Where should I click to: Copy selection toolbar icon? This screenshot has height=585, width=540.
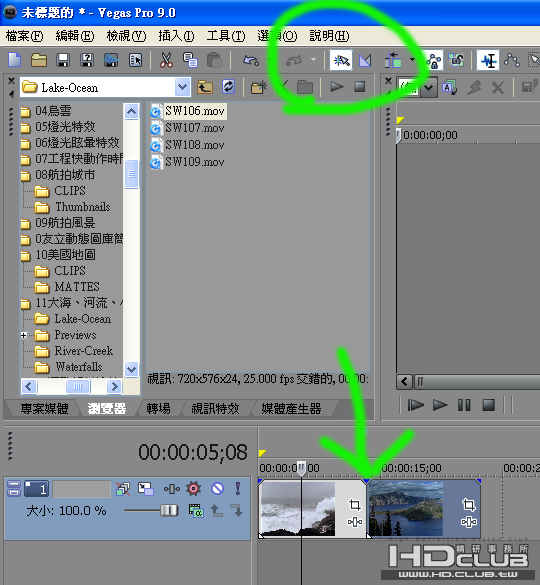[190, 60]
